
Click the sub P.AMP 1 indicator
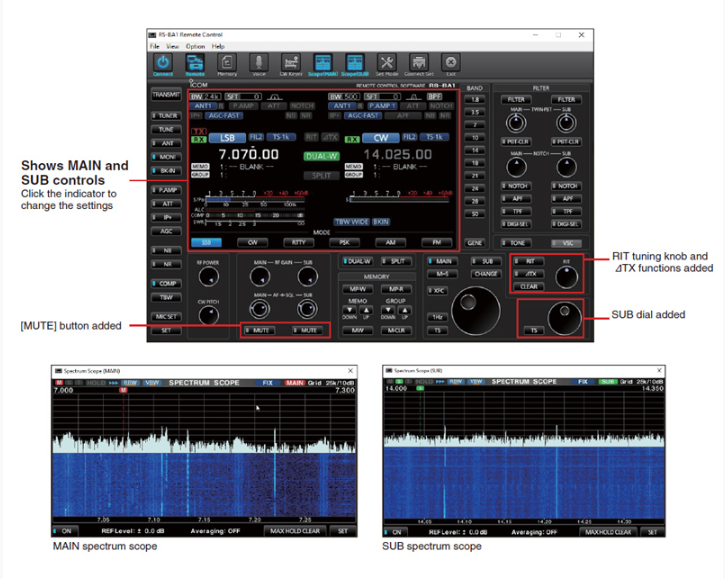coord(382,106)
